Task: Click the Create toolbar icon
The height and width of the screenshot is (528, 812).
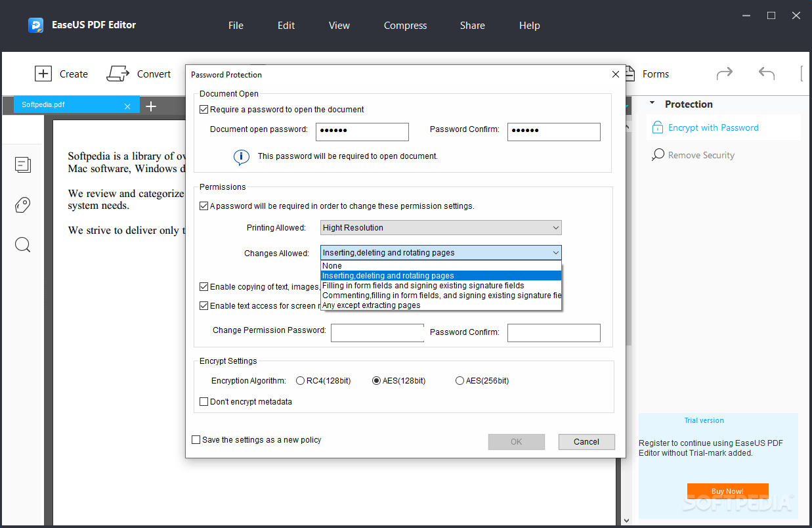Action: point(43,74)
